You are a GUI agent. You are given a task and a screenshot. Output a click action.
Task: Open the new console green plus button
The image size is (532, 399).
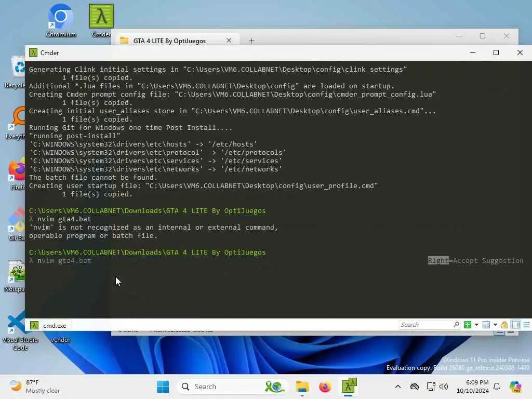coord(467,325)
